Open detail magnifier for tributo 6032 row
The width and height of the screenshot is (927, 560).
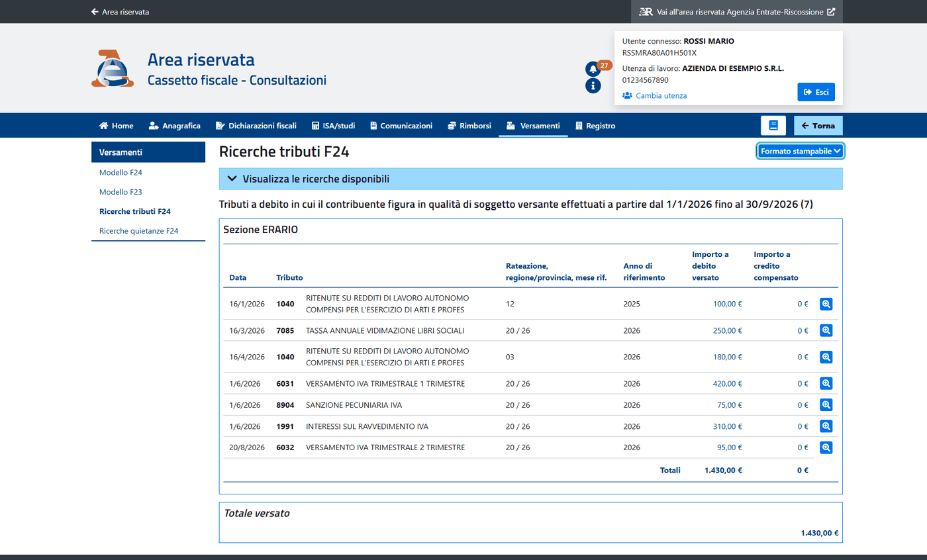click(826, 447)
